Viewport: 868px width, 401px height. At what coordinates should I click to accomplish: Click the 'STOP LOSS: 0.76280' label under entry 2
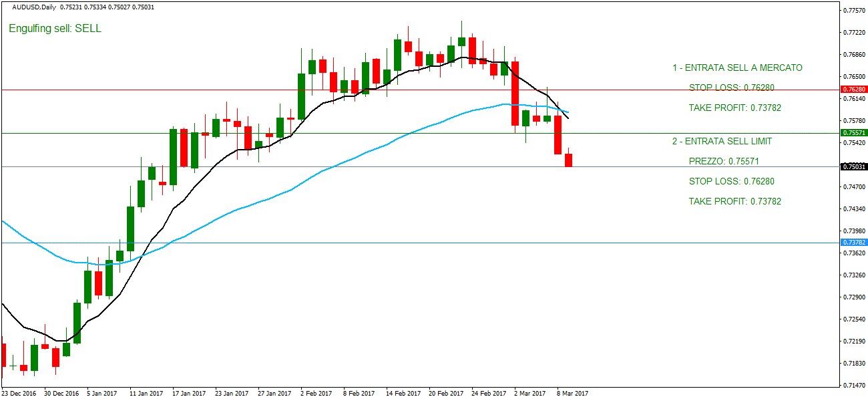[732, 181]
